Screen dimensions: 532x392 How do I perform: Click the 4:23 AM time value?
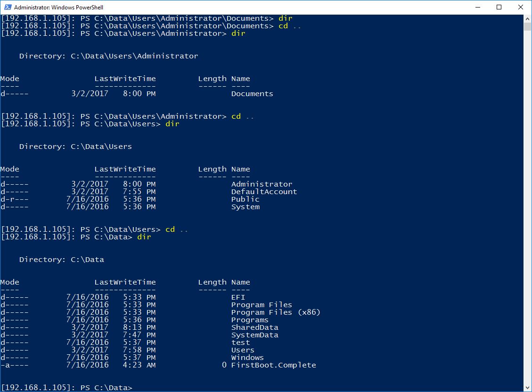click(x=139, y=365)
